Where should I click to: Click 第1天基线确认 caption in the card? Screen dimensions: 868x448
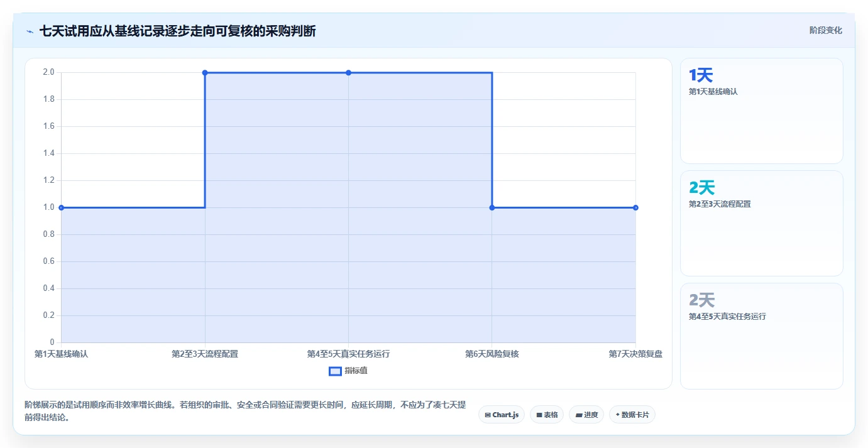coord(713,92)
